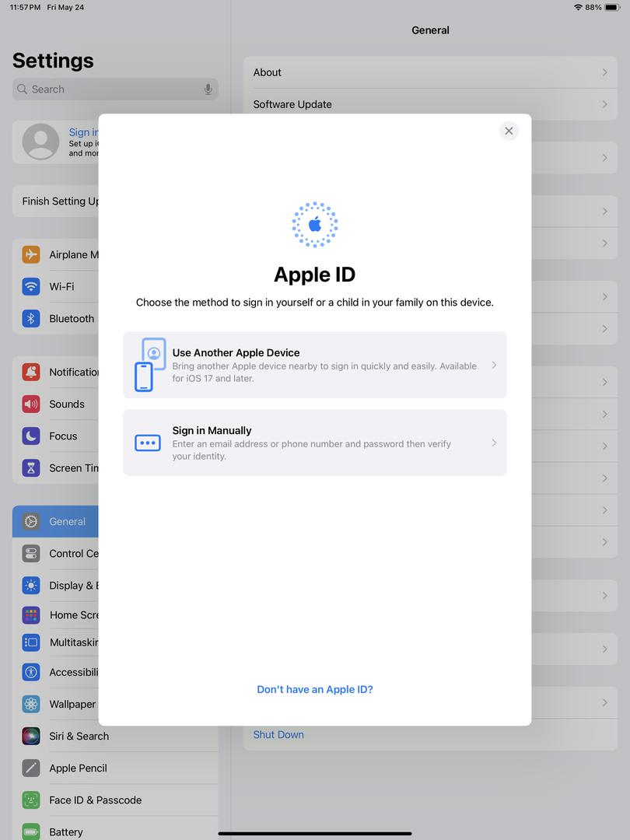Select the General gear icon
The width and height of the screenshot is (630, 840).
[x=31, y=521]
